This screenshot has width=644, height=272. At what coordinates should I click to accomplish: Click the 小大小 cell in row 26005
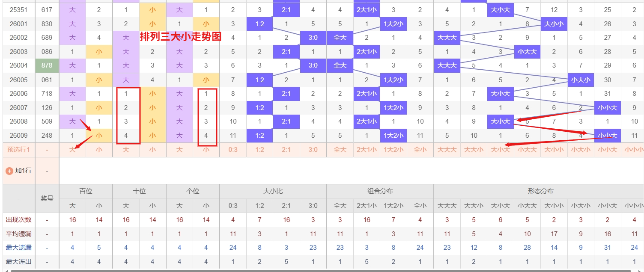point(581,80)
